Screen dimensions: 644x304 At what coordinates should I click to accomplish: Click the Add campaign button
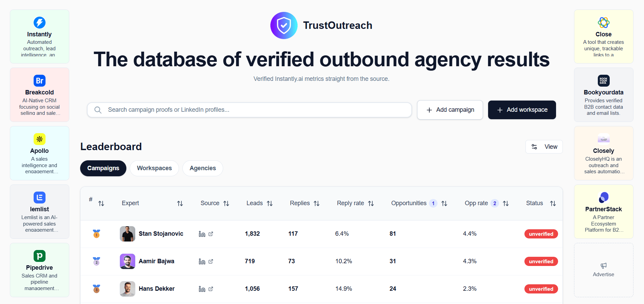450,110
